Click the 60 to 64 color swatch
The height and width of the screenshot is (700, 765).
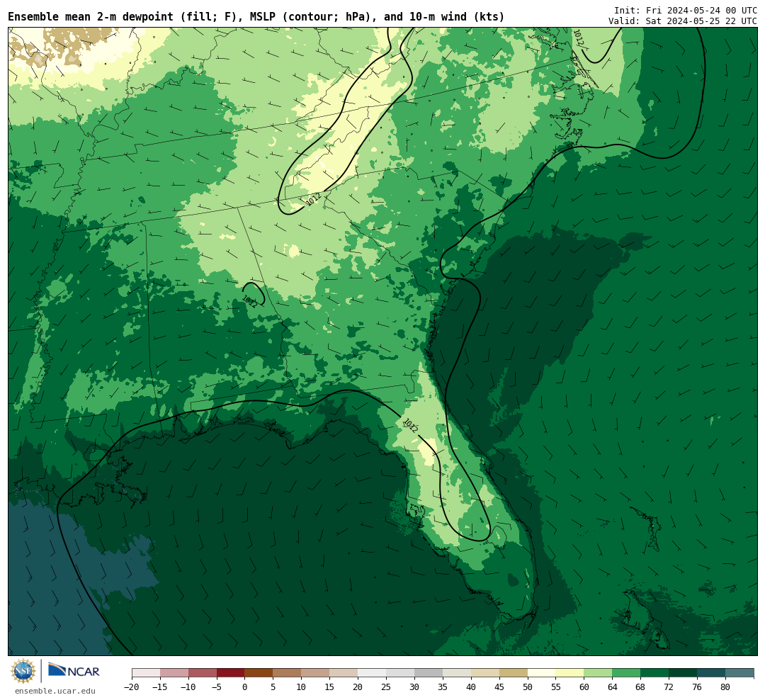599,672
